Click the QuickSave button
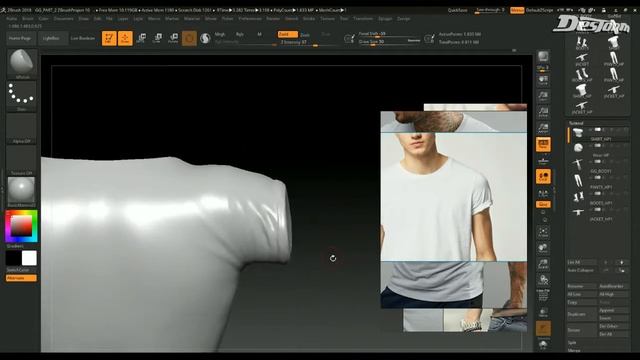 (x=458, y=10)
